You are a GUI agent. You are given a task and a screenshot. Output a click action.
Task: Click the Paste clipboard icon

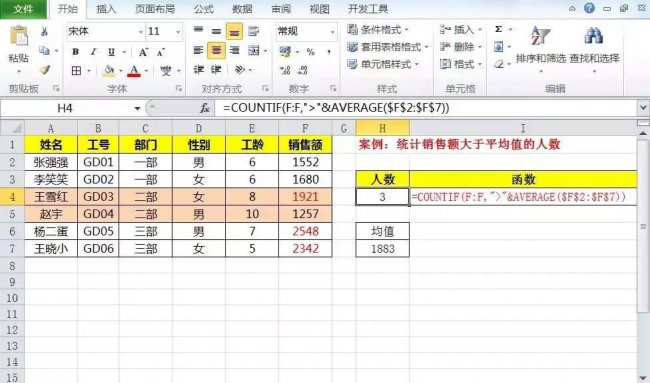(18, 36)
